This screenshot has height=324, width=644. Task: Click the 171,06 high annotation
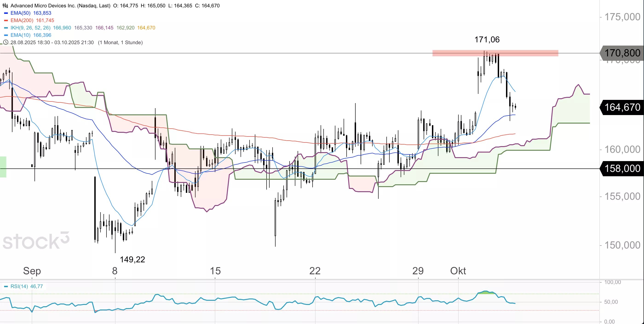pyautogui.click(x=487, y=40)
